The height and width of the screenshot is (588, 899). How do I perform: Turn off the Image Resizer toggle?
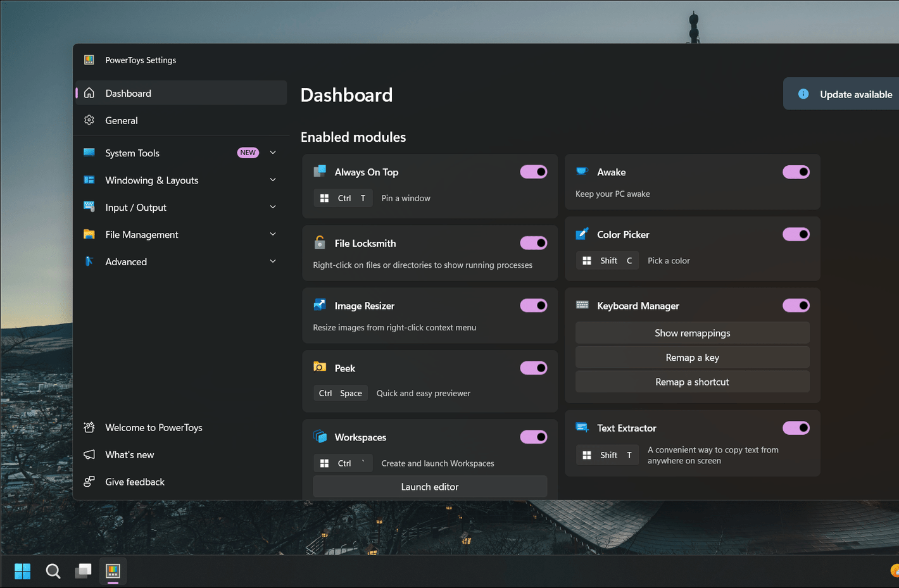533,305
